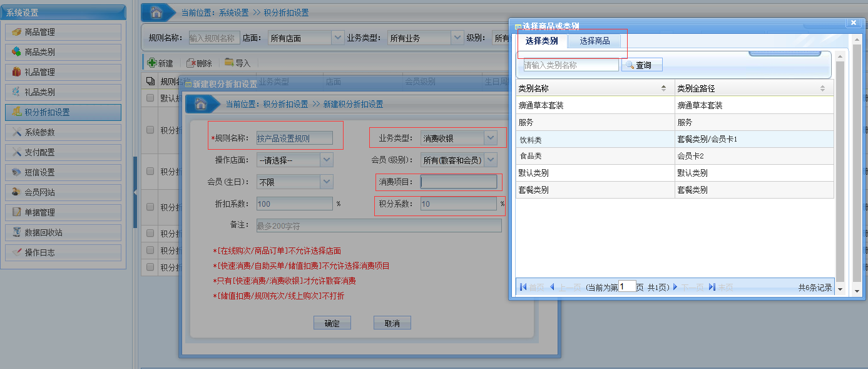Go to 下一页 in category pager
The width and height of the screenshot is (868, 369).
[688, 287]
